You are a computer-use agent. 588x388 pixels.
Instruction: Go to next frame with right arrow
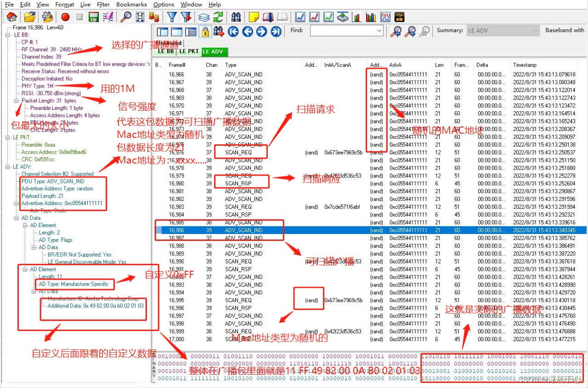262,31
